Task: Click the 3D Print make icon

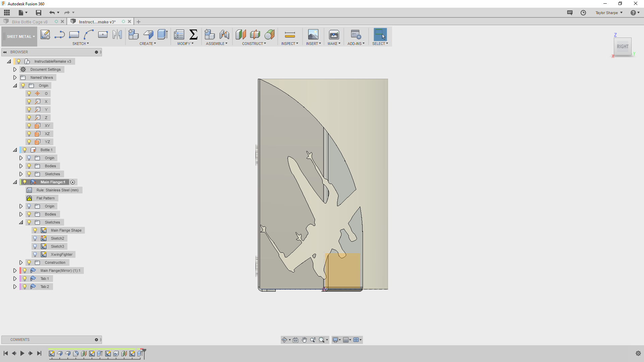Action: 334,35
